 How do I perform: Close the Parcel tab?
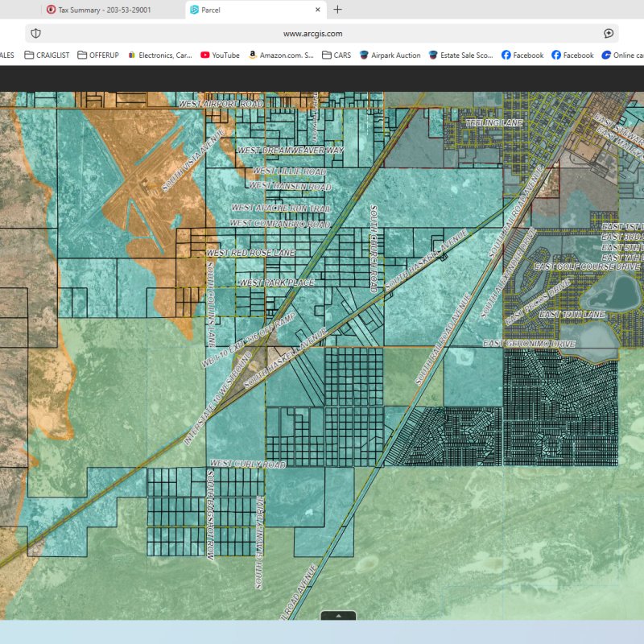click(317, 10)
